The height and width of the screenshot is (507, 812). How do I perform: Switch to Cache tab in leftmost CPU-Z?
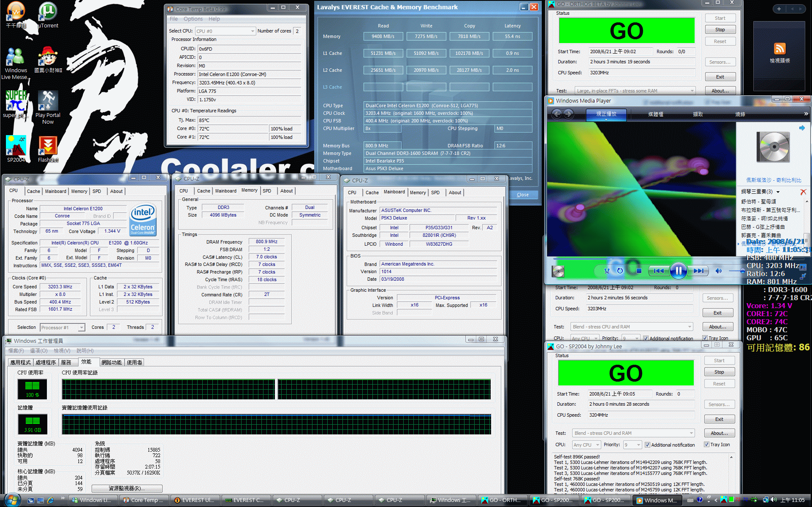pos(33,191)
